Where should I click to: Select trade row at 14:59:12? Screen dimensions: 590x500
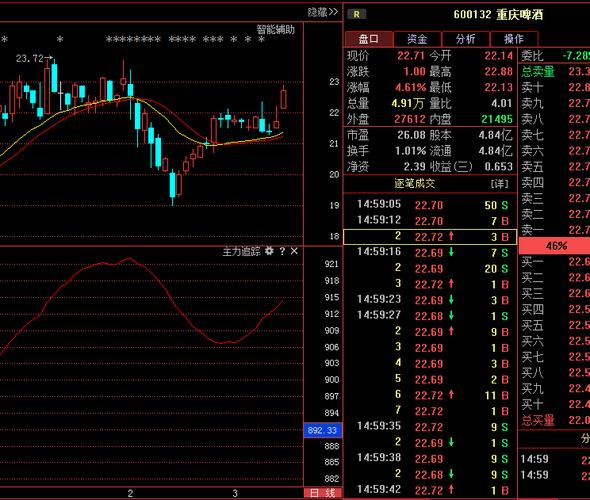point(430,221)
